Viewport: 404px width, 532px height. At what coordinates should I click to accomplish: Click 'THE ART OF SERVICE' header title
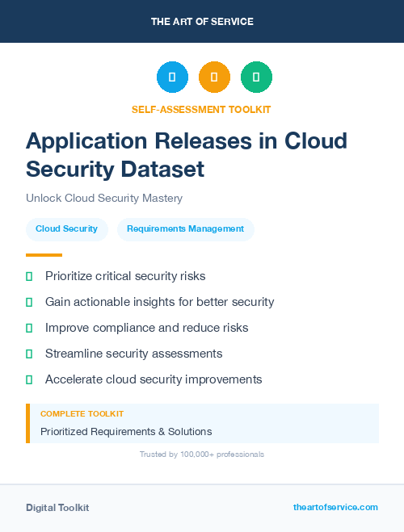tap(202, 22)
